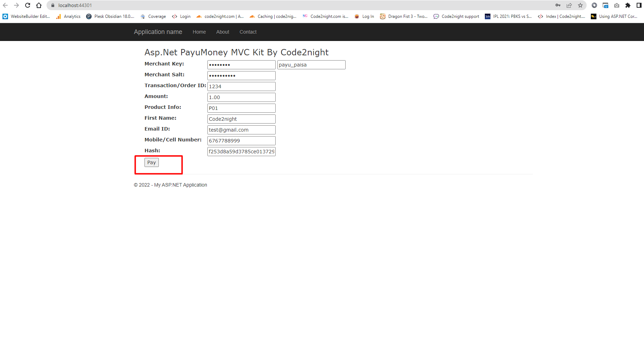The width and height of the screenshot is (644, 342).
Task: Click the Email ID field
Action: coord(241,130)
